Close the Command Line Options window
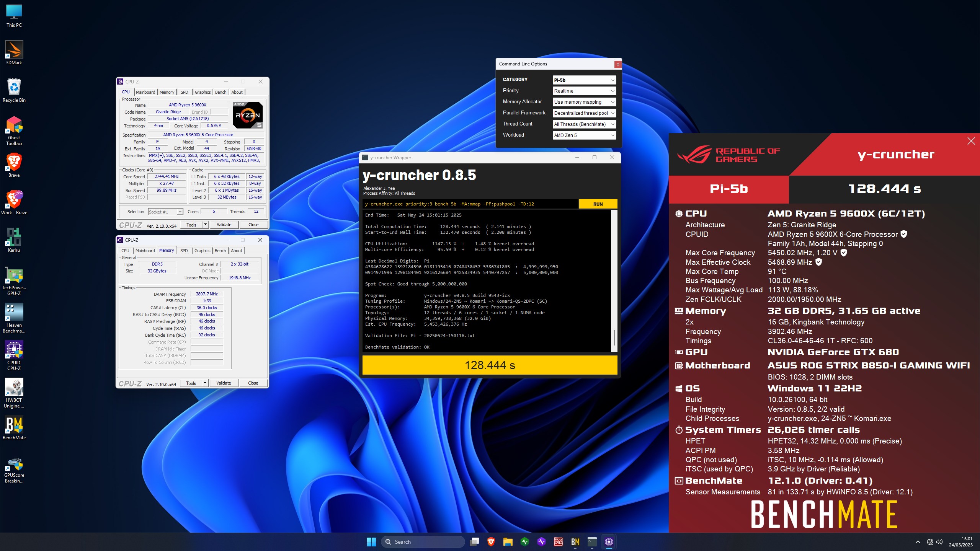Viewport: 980px width, 551px height. point(617,64)
